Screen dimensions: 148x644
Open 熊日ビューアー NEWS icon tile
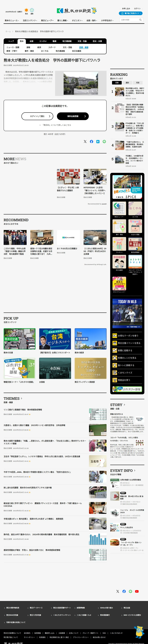click(119, 208)
